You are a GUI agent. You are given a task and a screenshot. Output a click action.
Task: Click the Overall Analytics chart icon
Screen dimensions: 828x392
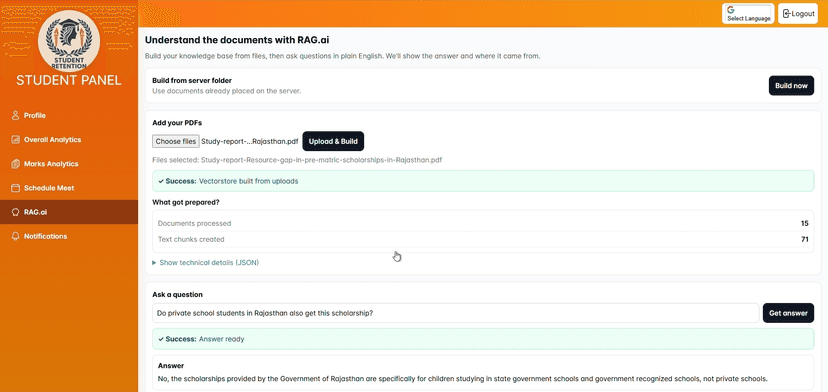click(x=15, y=139)
